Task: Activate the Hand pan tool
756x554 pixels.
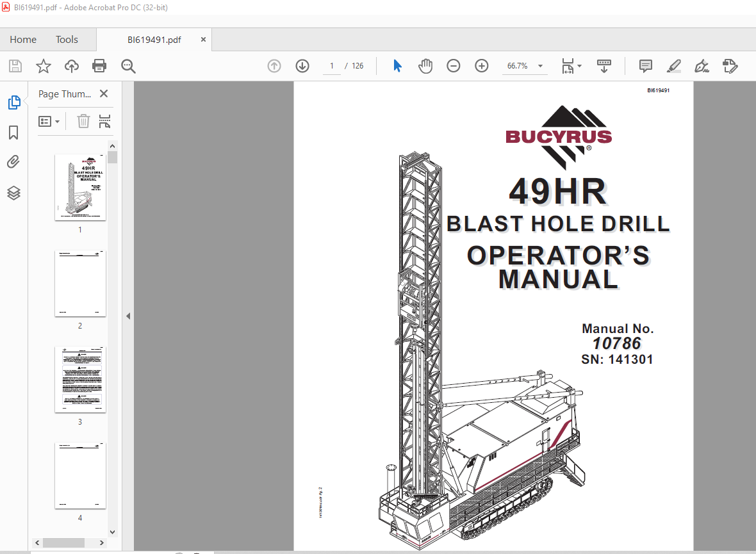Action: click(x=425, y=66)
